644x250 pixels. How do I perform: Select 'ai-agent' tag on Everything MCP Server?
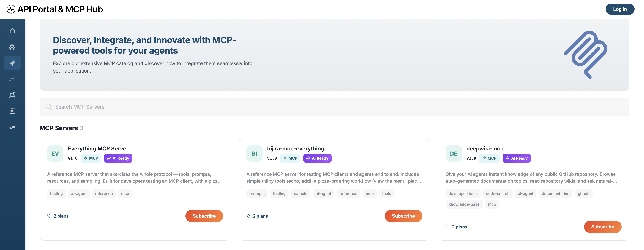[x=79, y=193]
